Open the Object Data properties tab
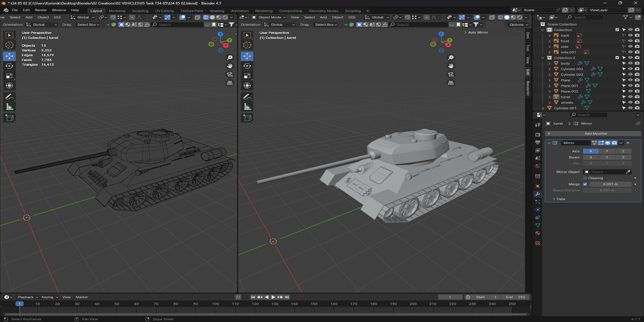Screen dimensions: 644x322 tap(538, 225)
